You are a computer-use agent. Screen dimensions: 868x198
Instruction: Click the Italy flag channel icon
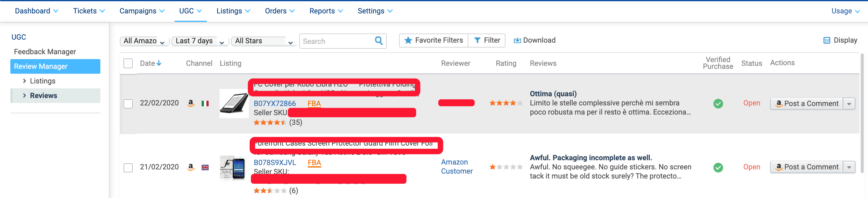205,104
